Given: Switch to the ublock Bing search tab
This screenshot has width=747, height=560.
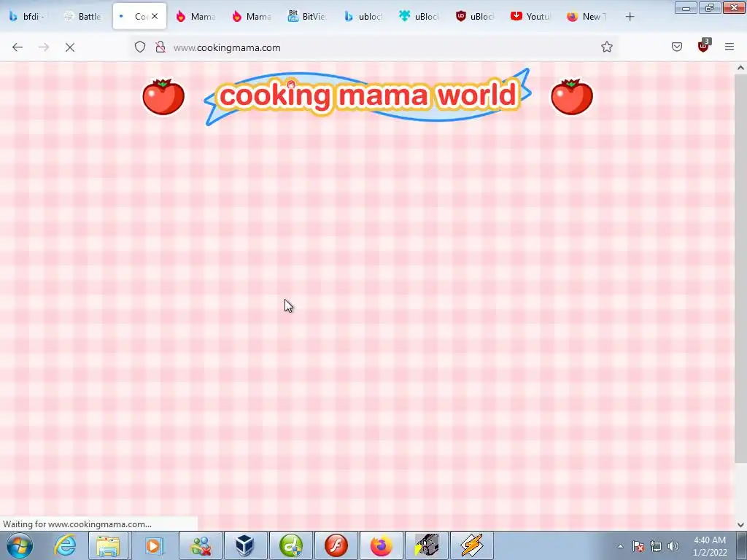Looking at the screenshot, I should pyautogui.click(x=364, y=17).
